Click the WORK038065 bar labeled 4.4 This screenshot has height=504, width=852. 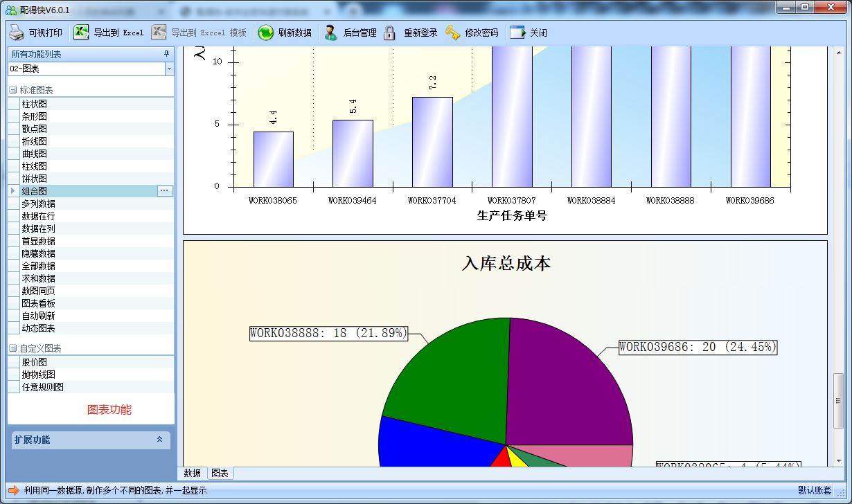[x=273, y=159]
